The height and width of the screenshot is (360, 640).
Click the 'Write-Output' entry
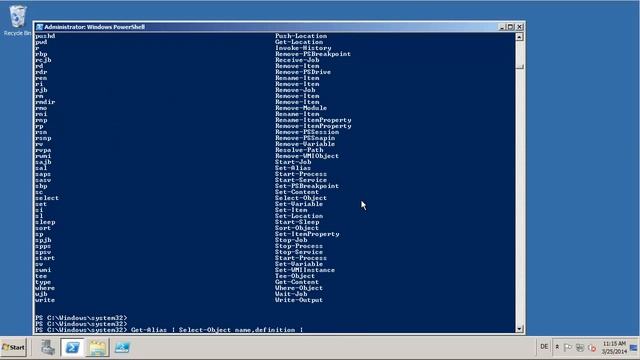point(299,300)
